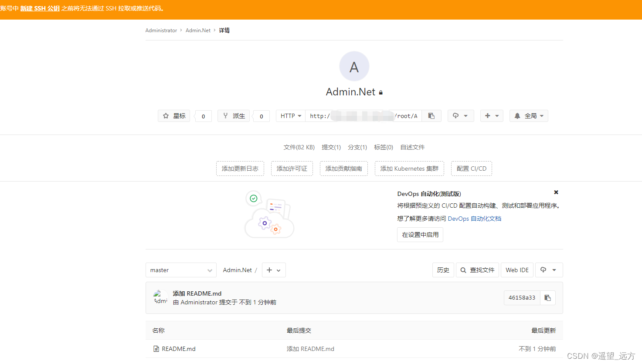The image size is (642, 364).
Task: Star the Admin.Net repository
Action: (x=173, y=115)
